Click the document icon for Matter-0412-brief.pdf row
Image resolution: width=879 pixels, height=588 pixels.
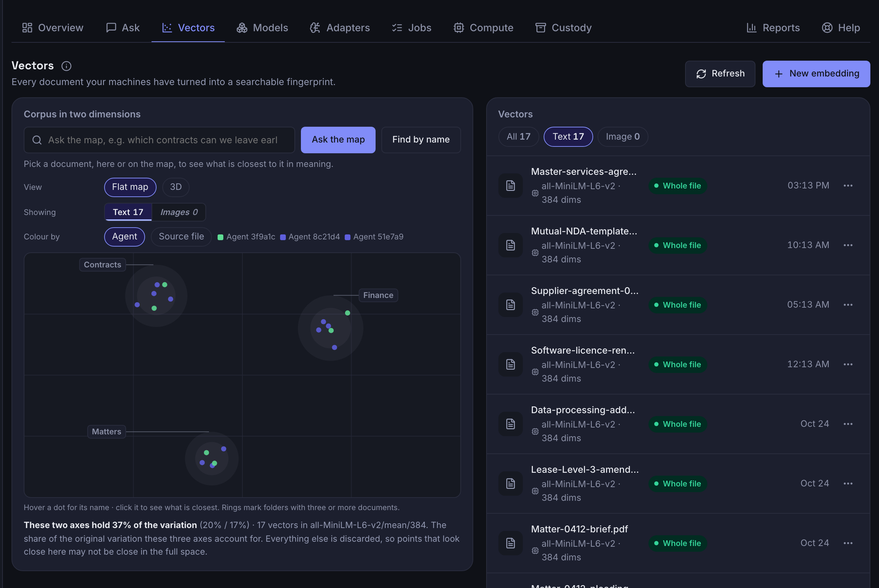pyautogui.click(x=510, y=543)
